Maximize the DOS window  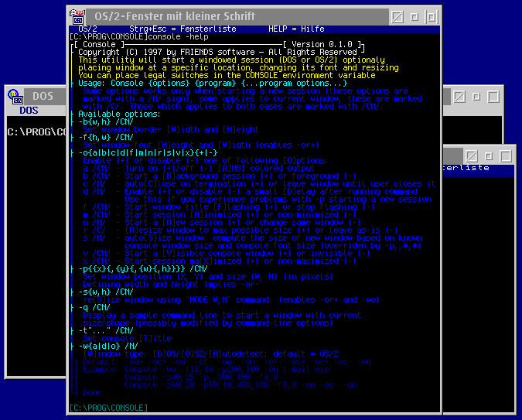click(493, 97)
